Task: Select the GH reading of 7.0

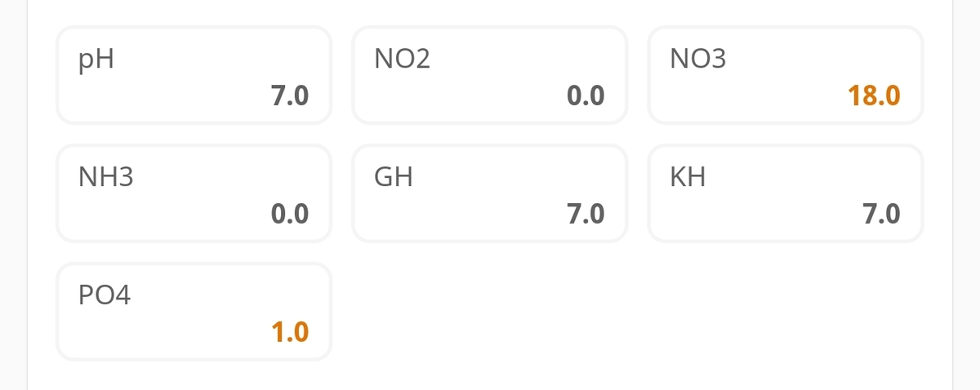Action: tap(586, 215)
